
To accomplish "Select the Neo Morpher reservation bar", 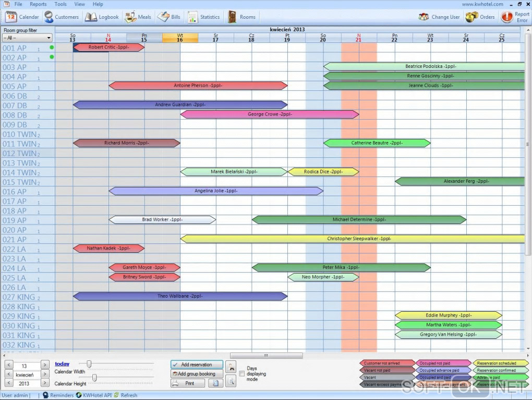I will tap(323, 277).
